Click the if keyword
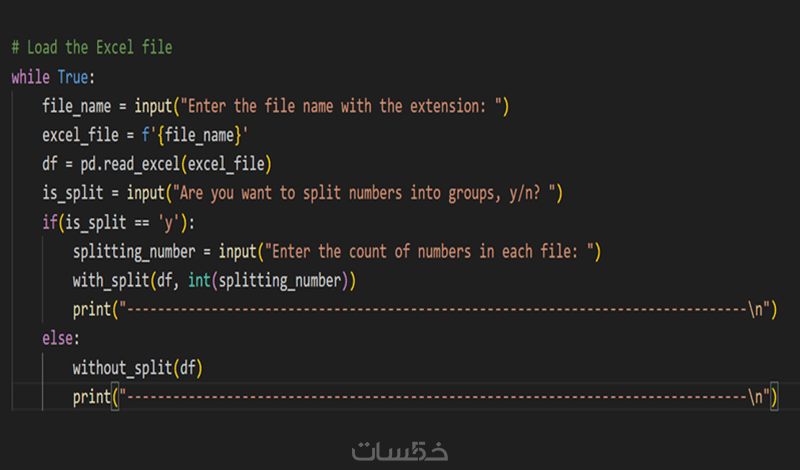 pyautogui.click(x=50, y=222)
